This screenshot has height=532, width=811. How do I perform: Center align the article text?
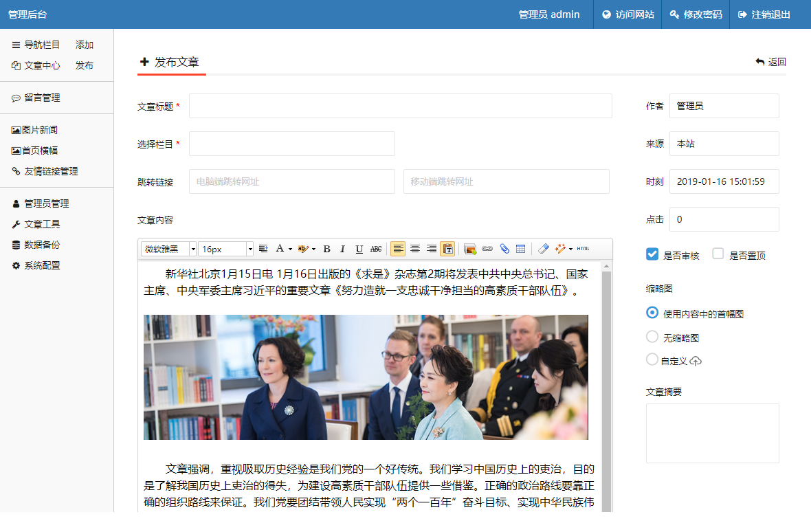tap(415, 249)
